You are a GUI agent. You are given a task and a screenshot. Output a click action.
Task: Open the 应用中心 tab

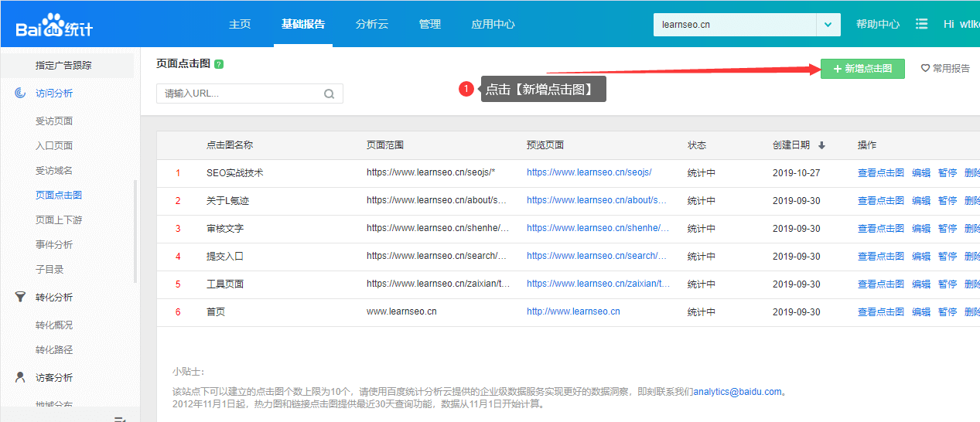pos(493,24)
